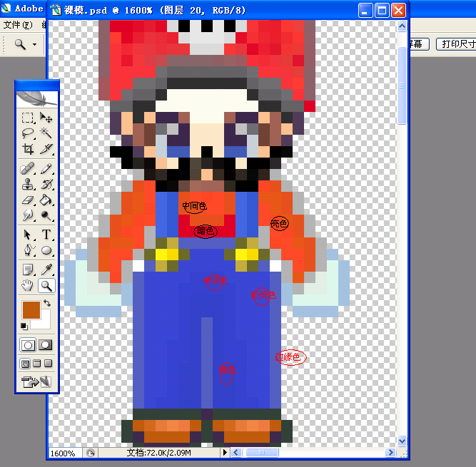This screenshot has height=467, width=476.
Task: Select the Path Selection arrow tool
Action: tap(28, 235)
